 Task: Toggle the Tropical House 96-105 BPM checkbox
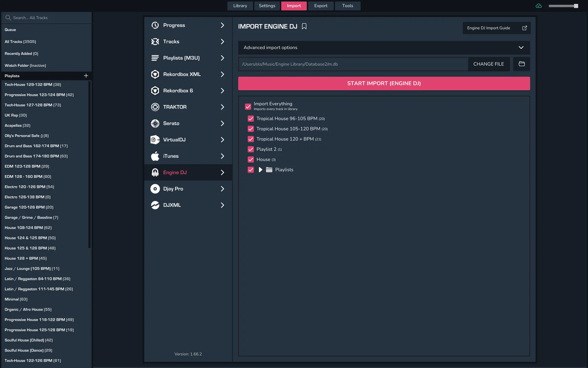[251, 119]
